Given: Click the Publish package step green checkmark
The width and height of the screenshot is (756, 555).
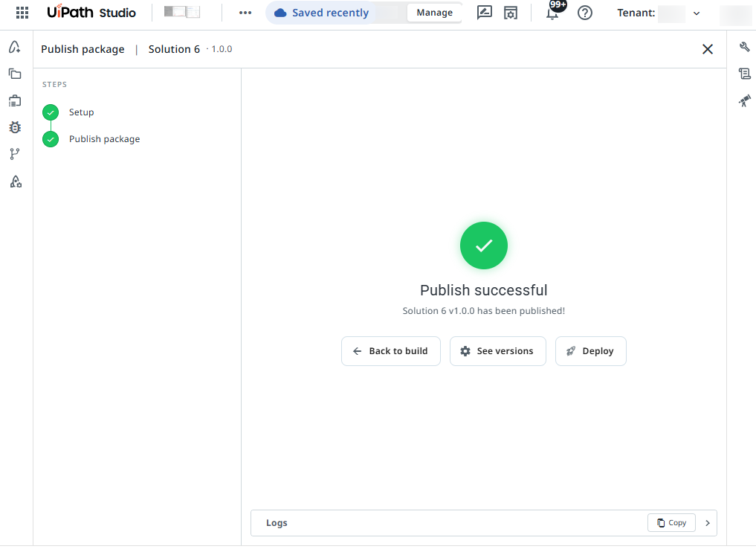Looking at the screenshot, I should (x=51, y=139).
